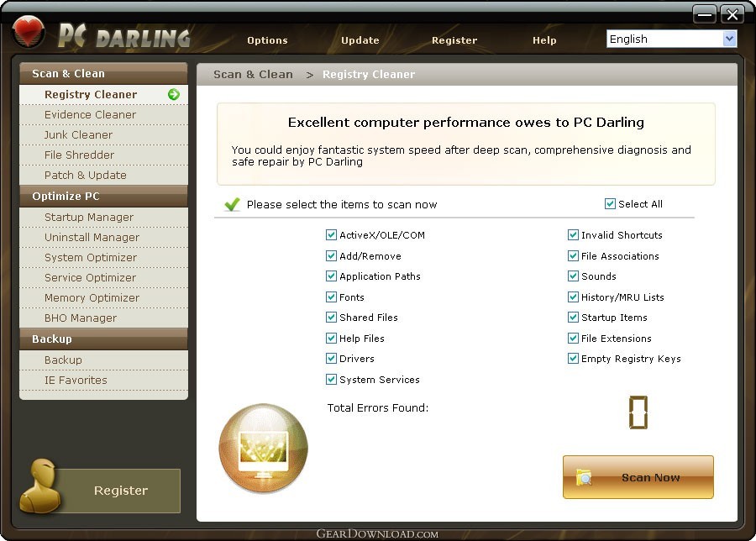Open the Backup item under Backup section
Image resolution: width=756 pixels, height=541 pixels.
tap(103, 360)
